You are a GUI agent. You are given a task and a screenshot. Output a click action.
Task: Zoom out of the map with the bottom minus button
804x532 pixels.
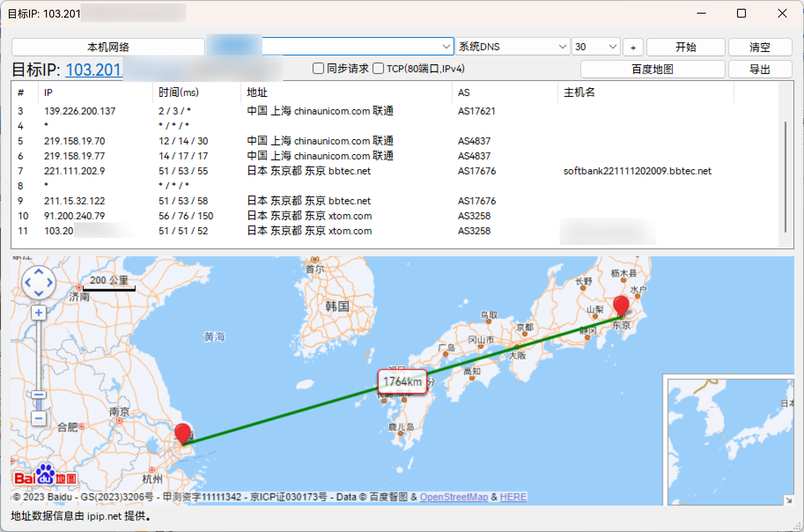tap(39, 418)
